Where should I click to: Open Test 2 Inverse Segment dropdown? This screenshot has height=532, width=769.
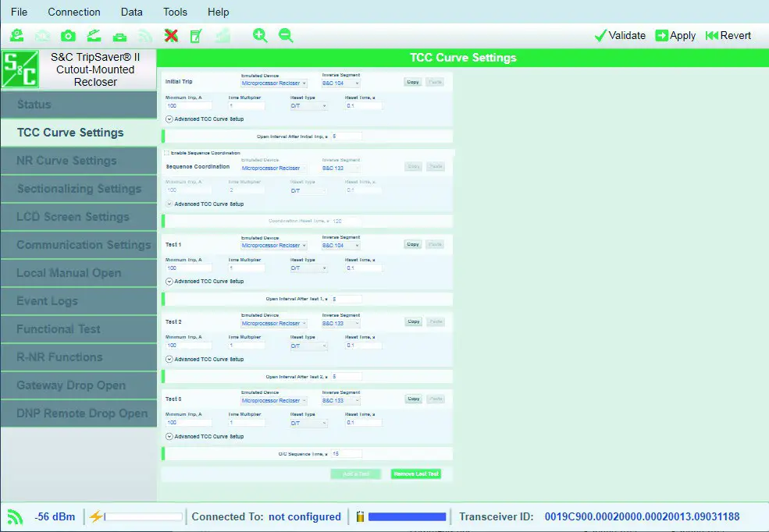click(340, 323)
